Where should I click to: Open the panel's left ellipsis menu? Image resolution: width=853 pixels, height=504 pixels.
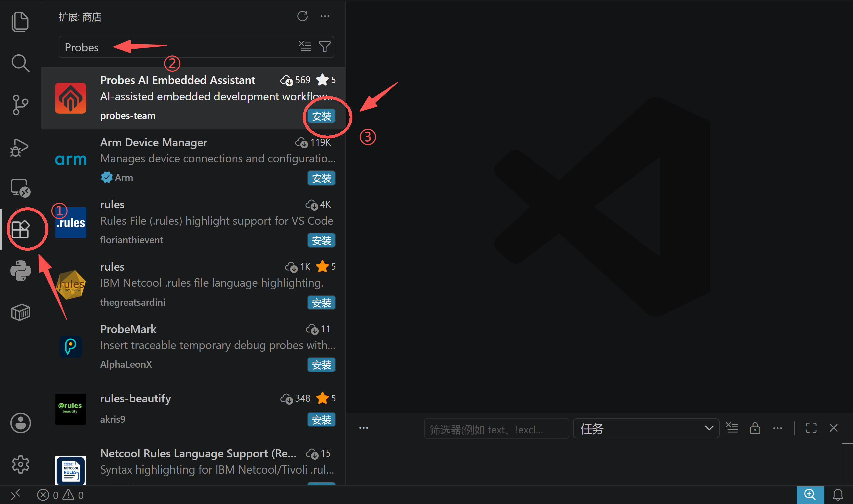(364, 428)
